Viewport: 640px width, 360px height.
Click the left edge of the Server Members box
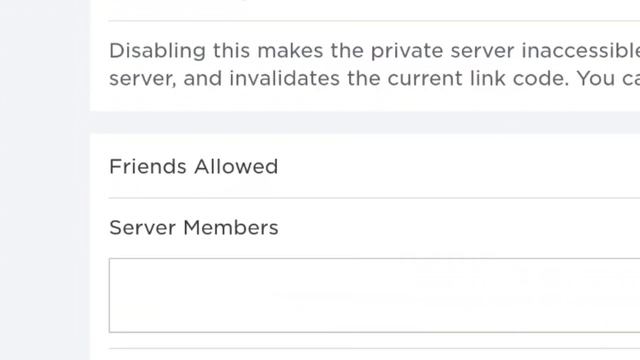tap(109, 295)
